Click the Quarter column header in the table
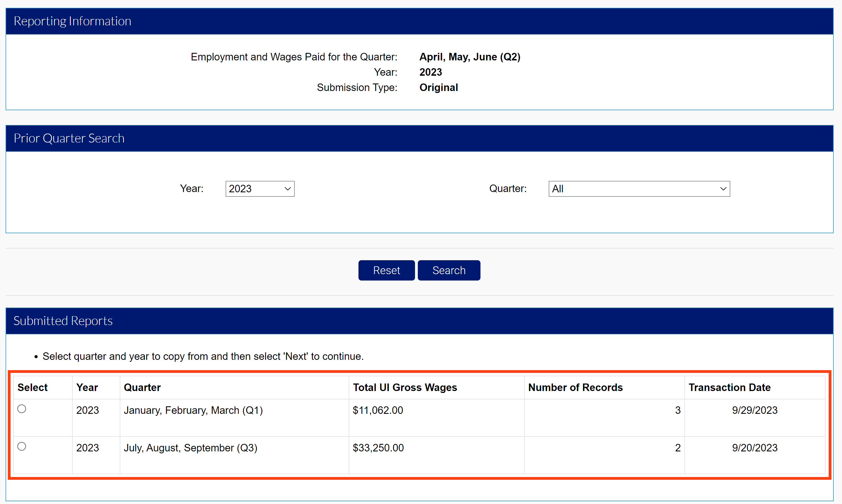Screen dimensions: 842x504 tap(142, 387)
